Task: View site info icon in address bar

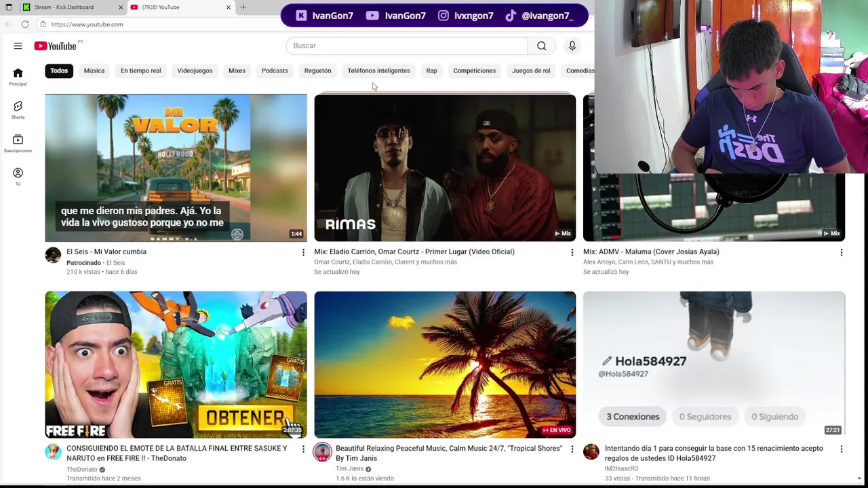Action: click(x=43, y=24)
